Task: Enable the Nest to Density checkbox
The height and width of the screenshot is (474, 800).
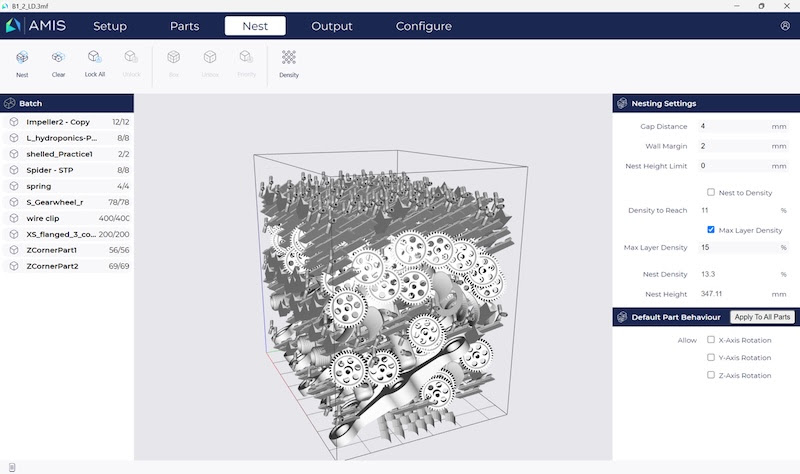Action: 711,192
